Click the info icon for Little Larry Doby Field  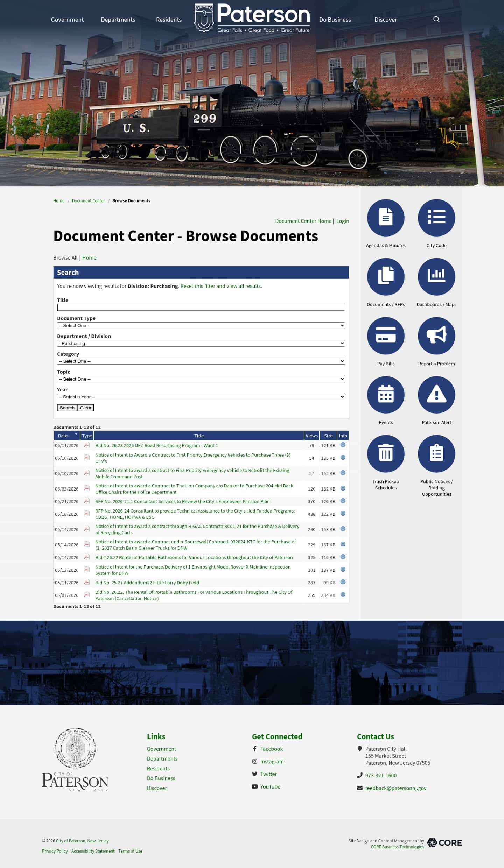pyautogui.click(x=343, y=582)
